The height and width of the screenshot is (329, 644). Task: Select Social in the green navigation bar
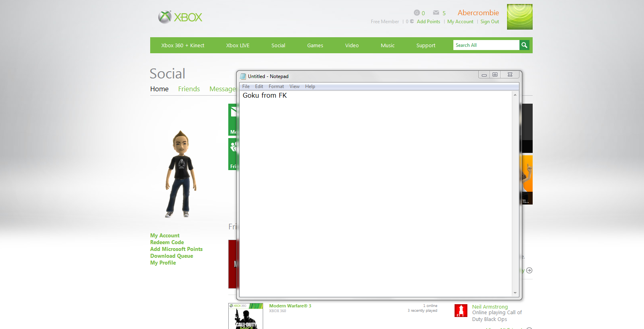click(x=278, y=45)
